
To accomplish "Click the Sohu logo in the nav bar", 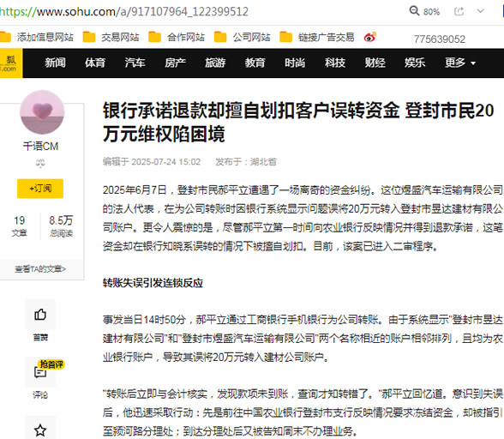I will click(x=11, y=63).
